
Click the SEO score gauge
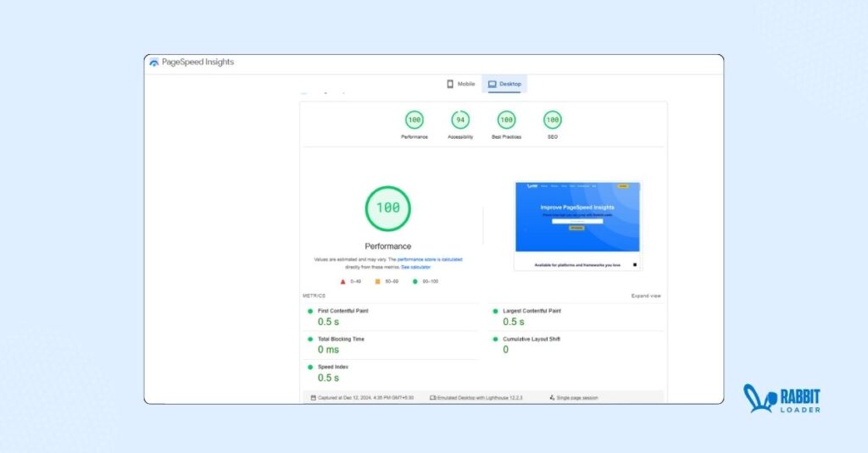pyautogui.click(x=552, y=119)
